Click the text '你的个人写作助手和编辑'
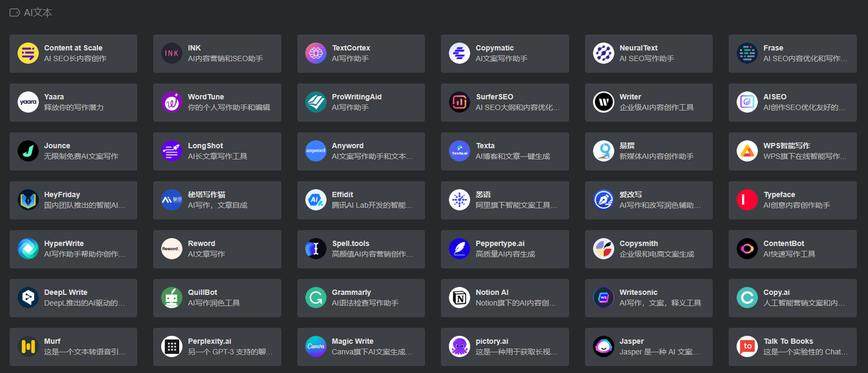868x373 pixels. click(x=229, y=107)
